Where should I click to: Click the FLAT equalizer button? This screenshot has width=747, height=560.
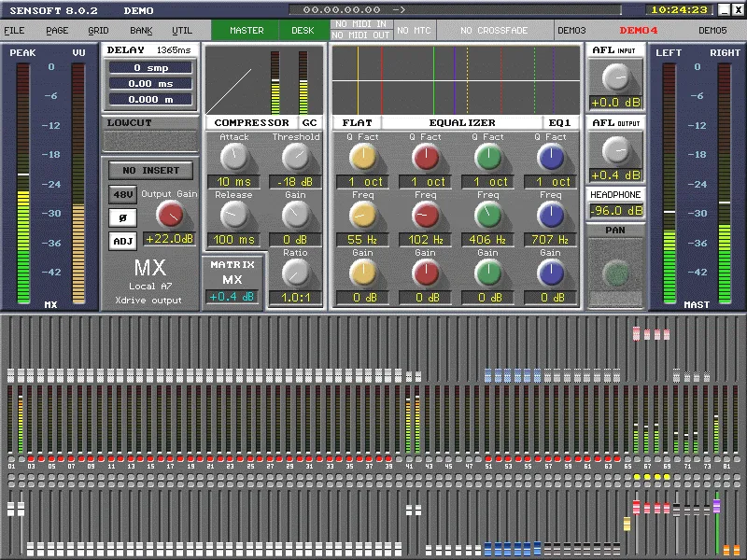(357, 123)
